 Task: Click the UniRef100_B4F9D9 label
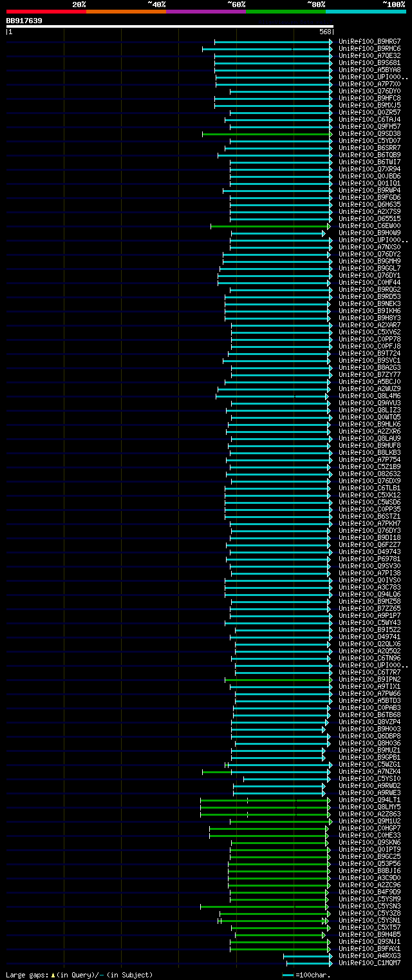pyautogui.click(x=369, y=892)
